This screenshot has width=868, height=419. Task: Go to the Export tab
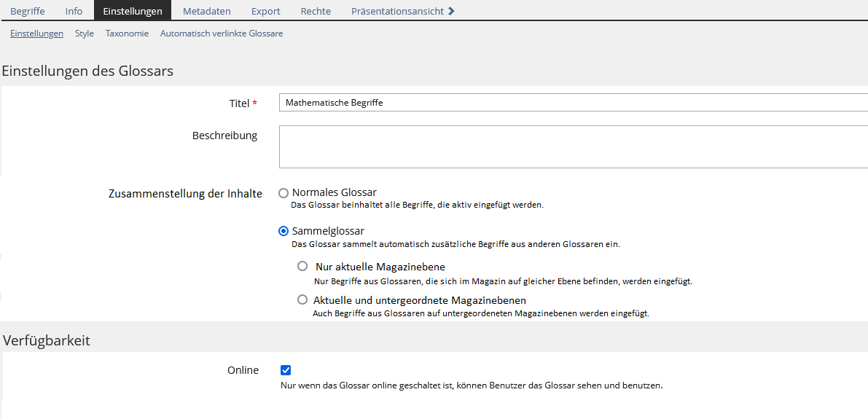coord(266,11)
